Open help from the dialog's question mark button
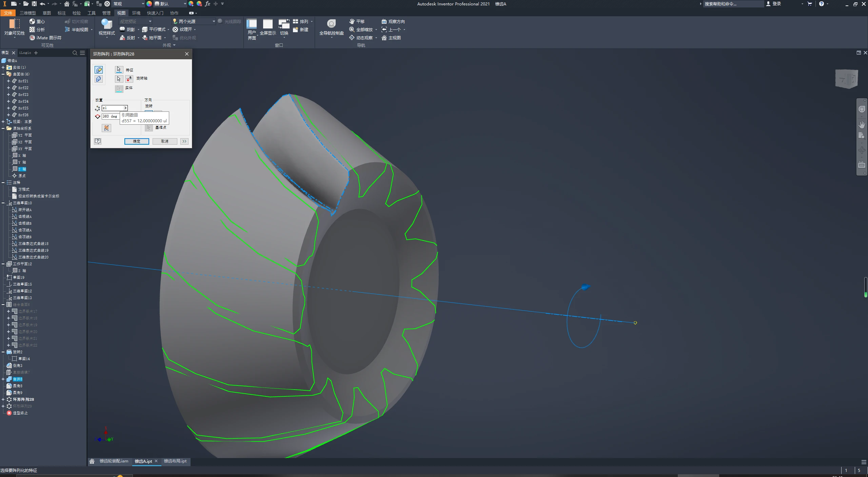Viewport: 868px width, 477px height. coord(98,141)
